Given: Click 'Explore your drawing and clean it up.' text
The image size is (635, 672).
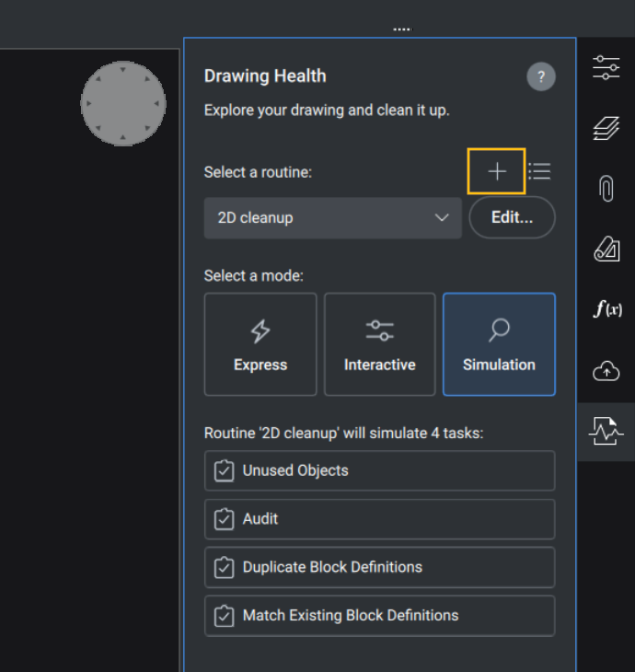Looking at the screenshot, I should point(327,110).
